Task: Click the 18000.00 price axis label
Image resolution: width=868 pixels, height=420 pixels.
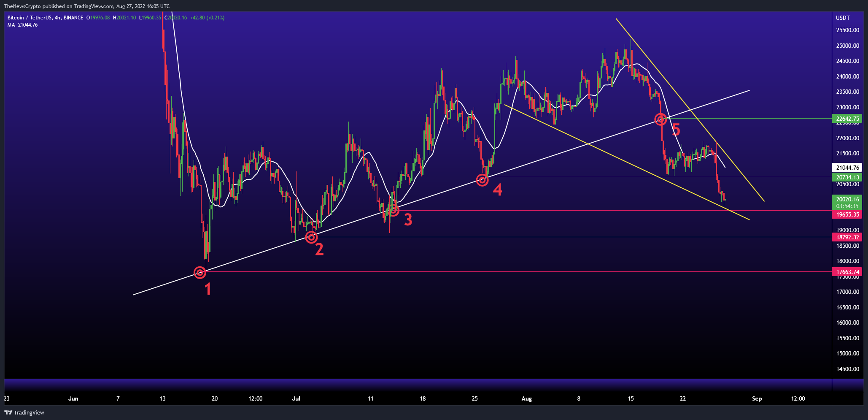Action: [848, 261]
